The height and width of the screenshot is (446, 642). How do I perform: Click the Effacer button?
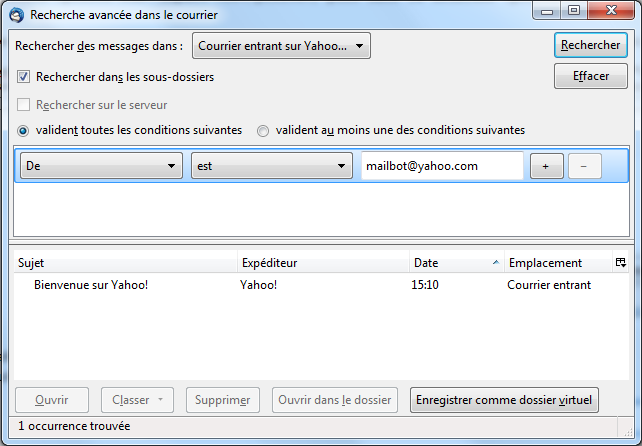coord(590,76)
